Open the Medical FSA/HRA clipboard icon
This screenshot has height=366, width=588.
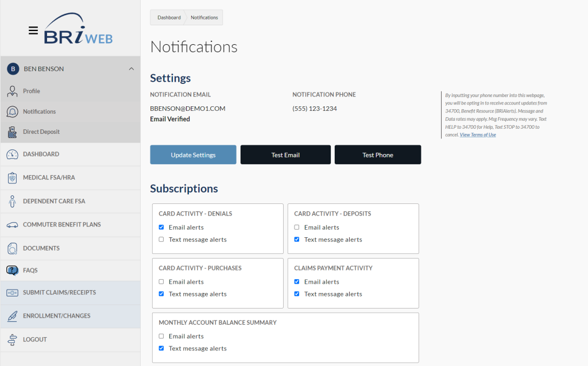click(x=12, y=178)
